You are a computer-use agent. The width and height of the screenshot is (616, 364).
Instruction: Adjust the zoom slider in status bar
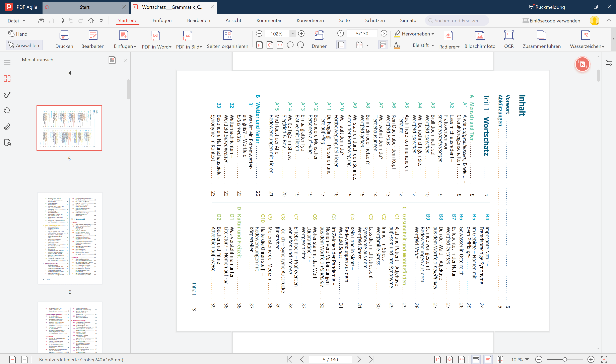[x=565, y=360]
